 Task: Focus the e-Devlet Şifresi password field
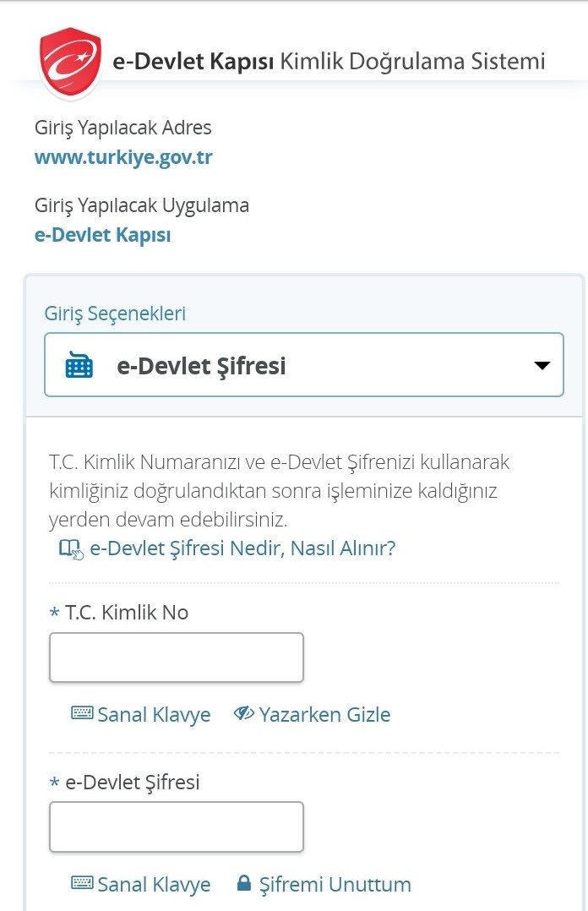tap(177, 827)
